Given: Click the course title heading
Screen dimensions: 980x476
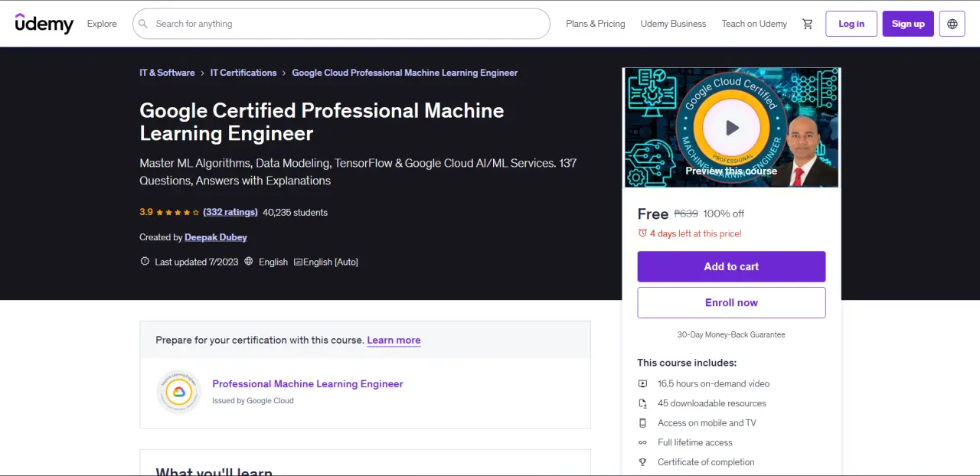Looking at the screenshot, I should pos(322,122).
